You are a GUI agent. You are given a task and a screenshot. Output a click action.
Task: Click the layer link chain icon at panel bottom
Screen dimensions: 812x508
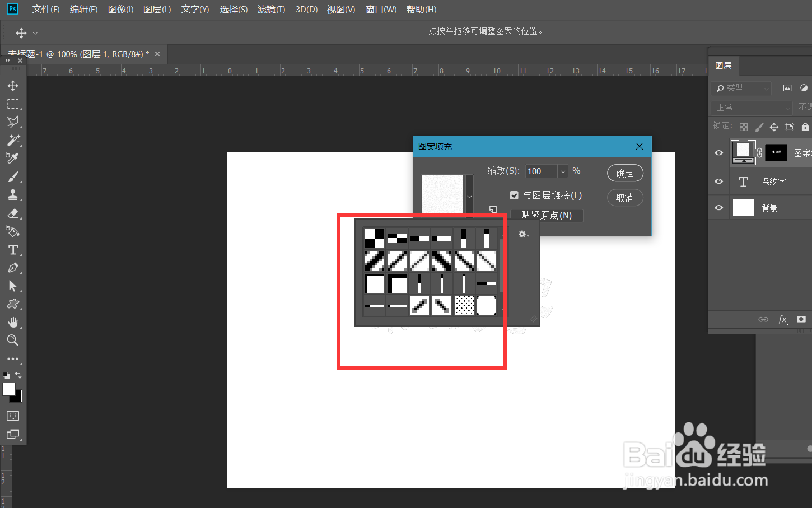(x=763, y=319)
